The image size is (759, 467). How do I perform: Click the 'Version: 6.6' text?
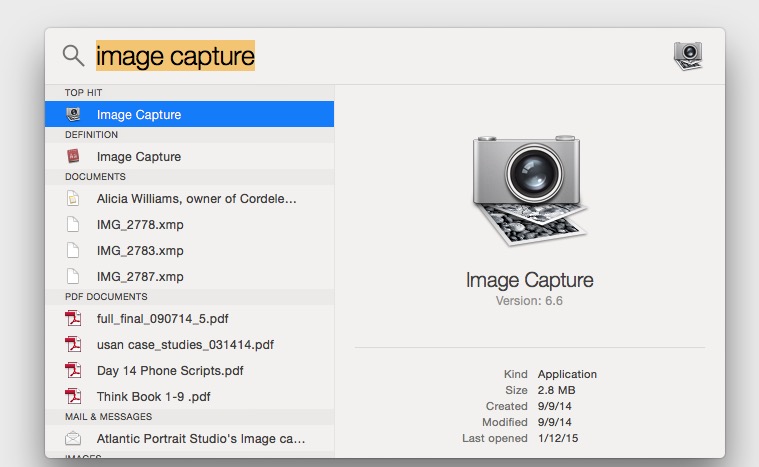[x=529, y=301]
